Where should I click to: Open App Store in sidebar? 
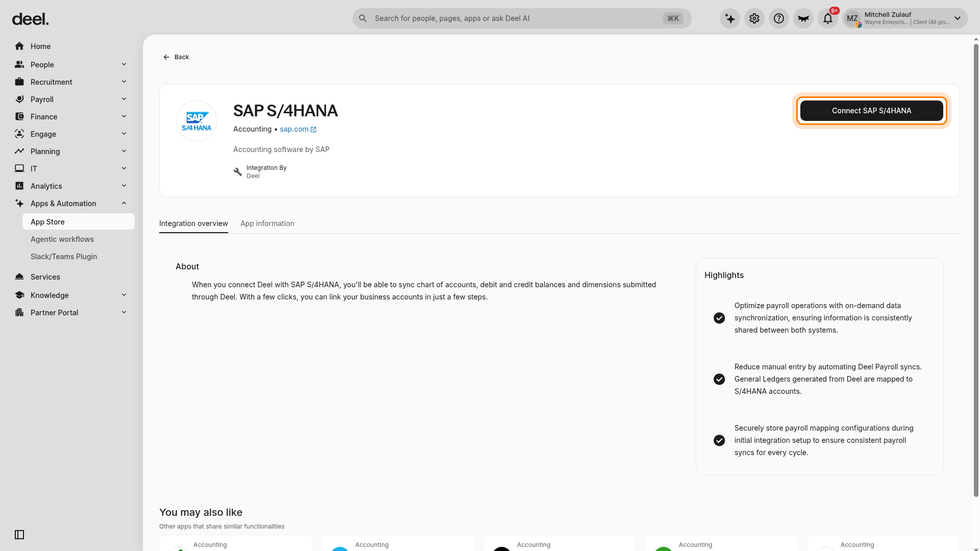[79, 222]
